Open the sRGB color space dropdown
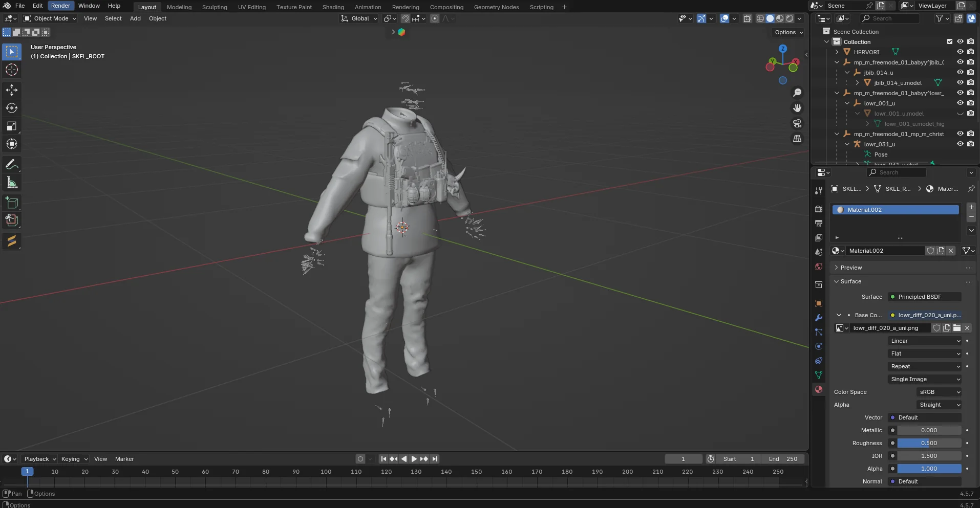Image resolution: width=980 pixels, height=508 pixels. (940, 392)
